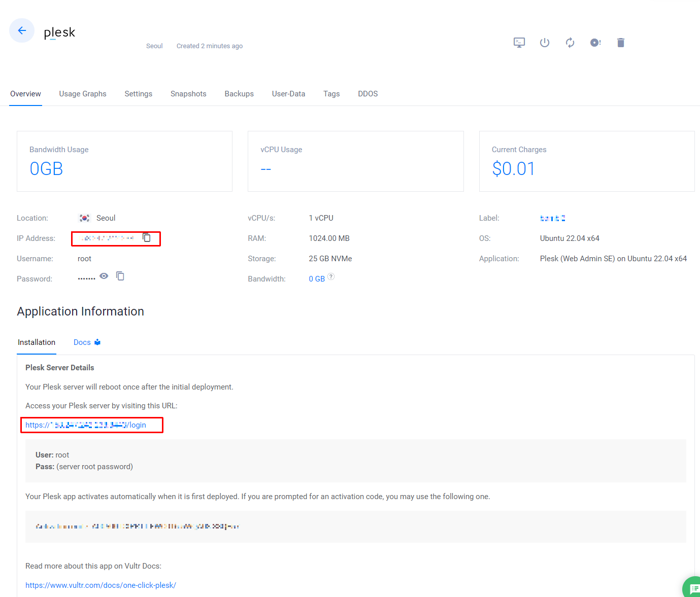700x597 pixels.
Task: Select the 1024.00 MB RAM value
Action: point(329,238)
